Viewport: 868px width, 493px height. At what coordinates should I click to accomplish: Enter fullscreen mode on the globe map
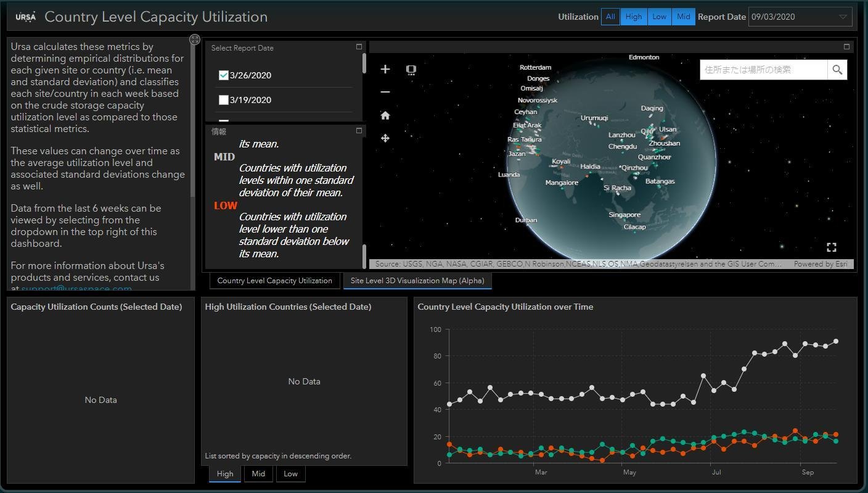tap(832, 247)
